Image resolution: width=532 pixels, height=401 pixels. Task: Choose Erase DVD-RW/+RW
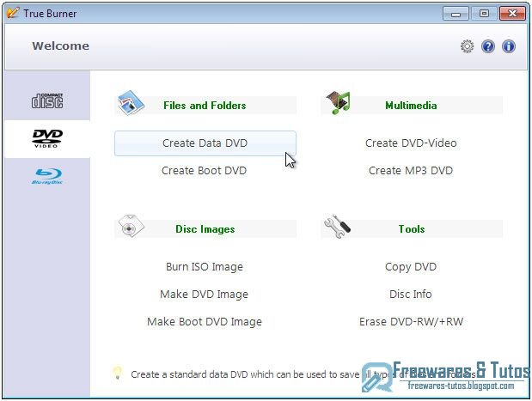click(x=411, y=322)
